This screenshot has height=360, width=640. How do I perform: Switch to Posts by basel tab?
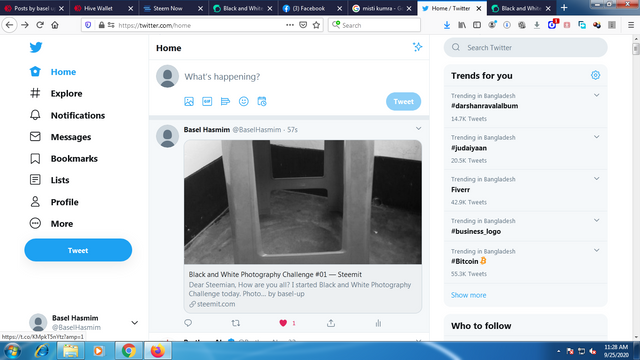tap(33, 8)
